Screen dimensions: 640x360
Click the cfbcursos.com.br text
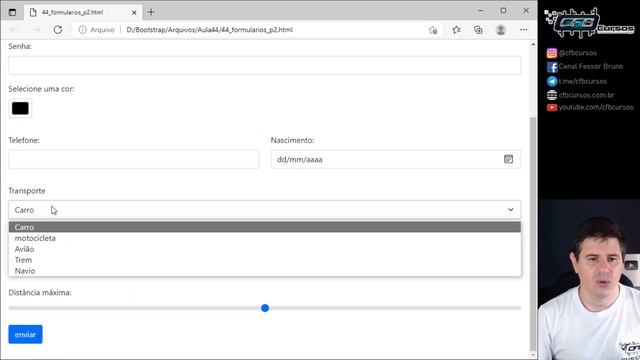(586, 95)
